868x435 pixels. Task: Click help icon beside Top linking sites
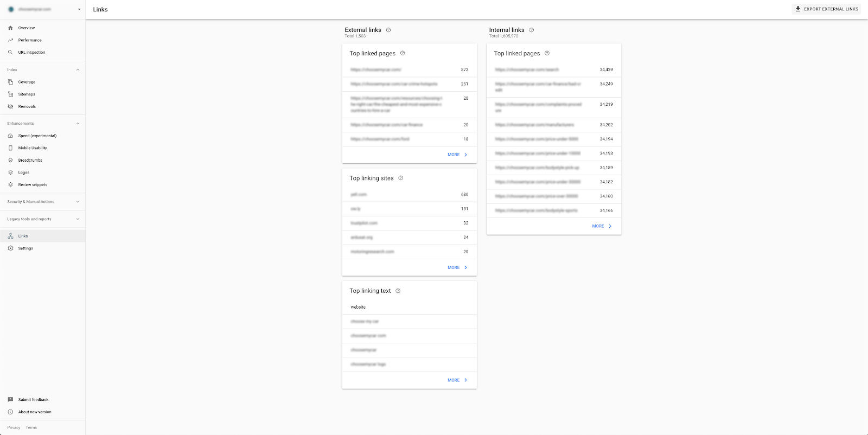coord(401,178)
